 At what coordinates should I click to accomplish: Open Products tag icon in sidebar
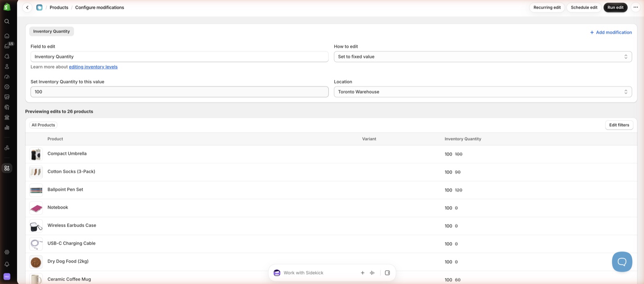(x=7, y=56)
